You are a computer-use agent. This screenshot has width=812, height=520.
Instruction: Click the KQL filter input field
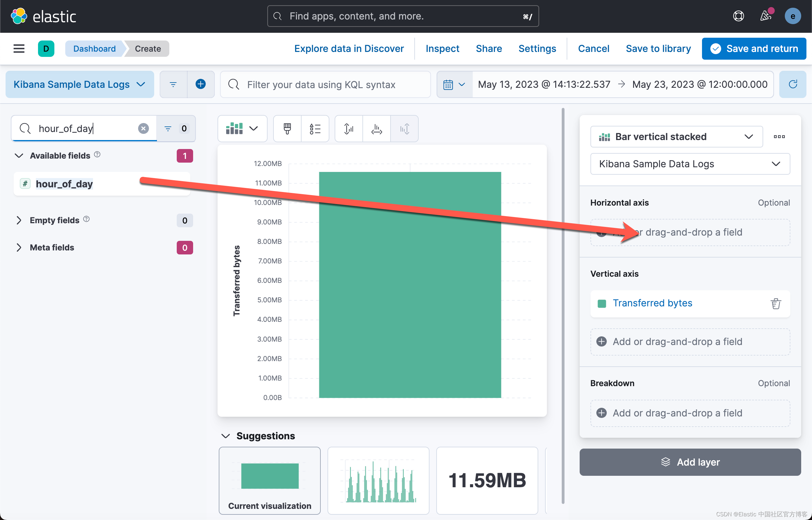point(325,84)
